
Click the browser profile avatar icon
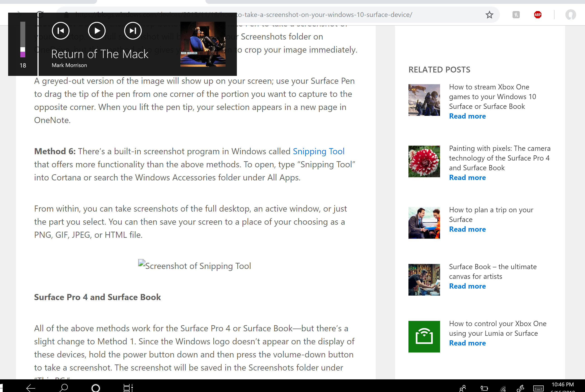coord(571,14)
